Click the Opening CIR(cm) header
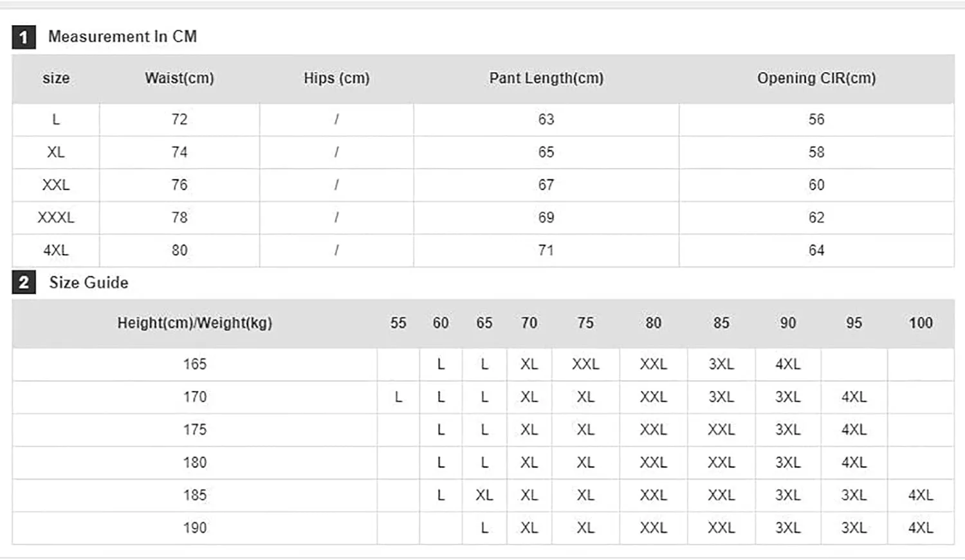 816,78
